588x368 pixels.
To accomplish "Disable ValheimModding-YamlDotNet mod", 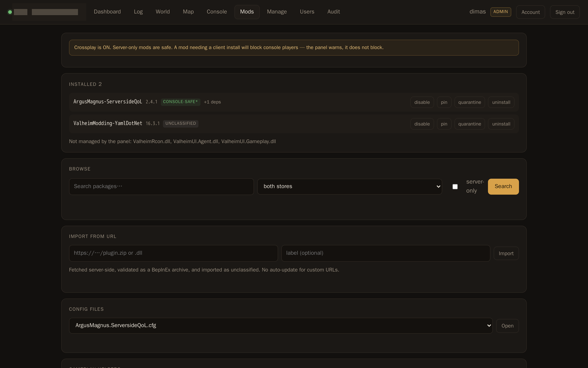I will tap(422, 124).
